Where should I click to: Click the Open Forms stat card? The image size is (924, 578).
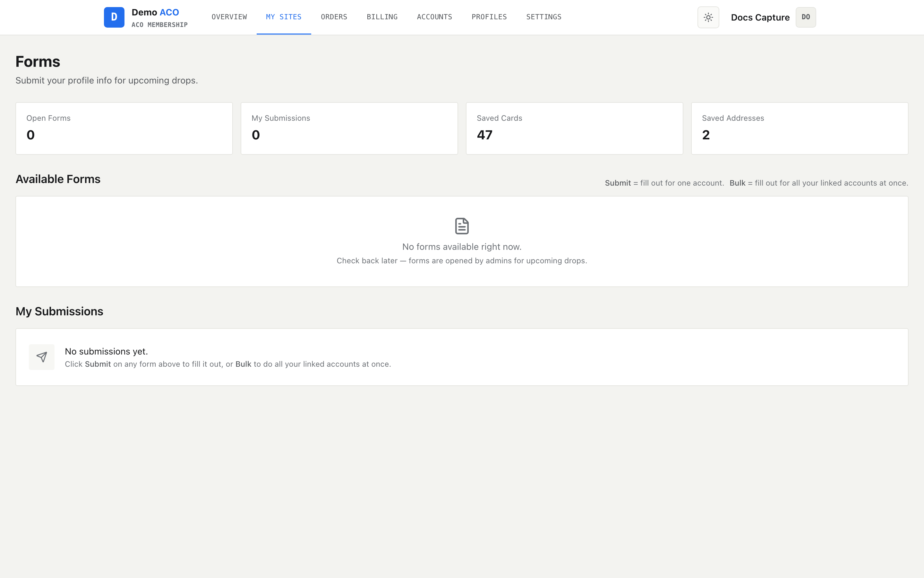tap(124, 128)
